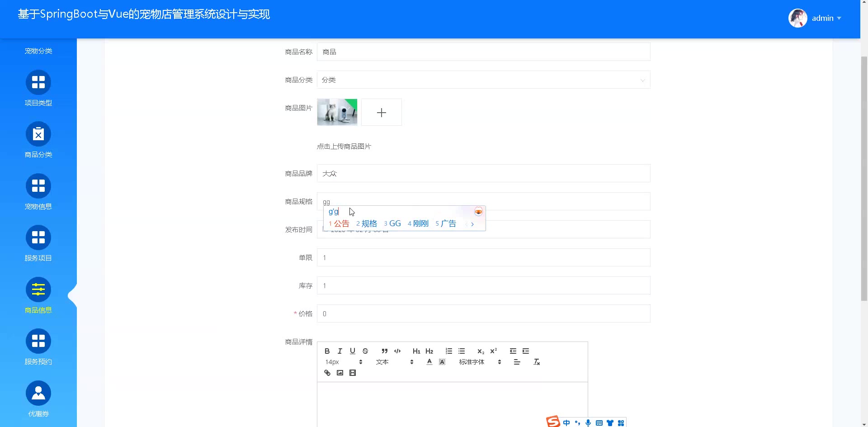Choose IME candidate 公告
This screenshot has height=427, width=868.
pos(339,223)
